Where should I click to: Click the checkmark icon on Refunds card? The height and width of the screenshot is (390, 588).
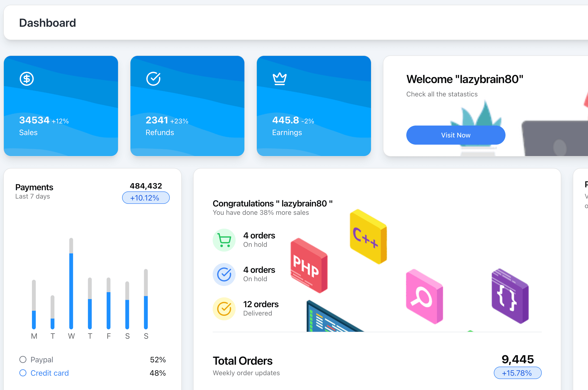[153, 79]
